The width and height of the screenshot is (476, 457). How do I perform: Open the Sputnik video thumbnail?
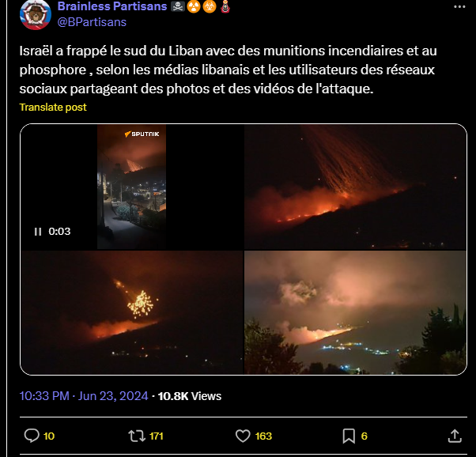coord(132,187)
